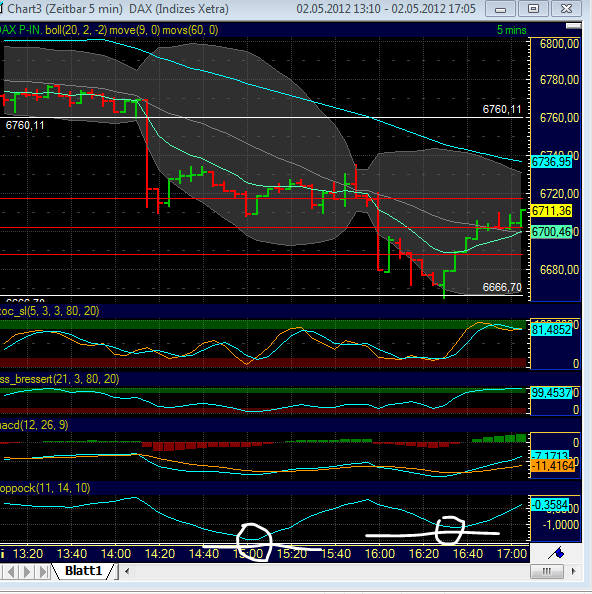Click the 'ss_bressert(21, 3, 80, 20)' label
The image size is (592, 594).
click(x=59, y=379)
